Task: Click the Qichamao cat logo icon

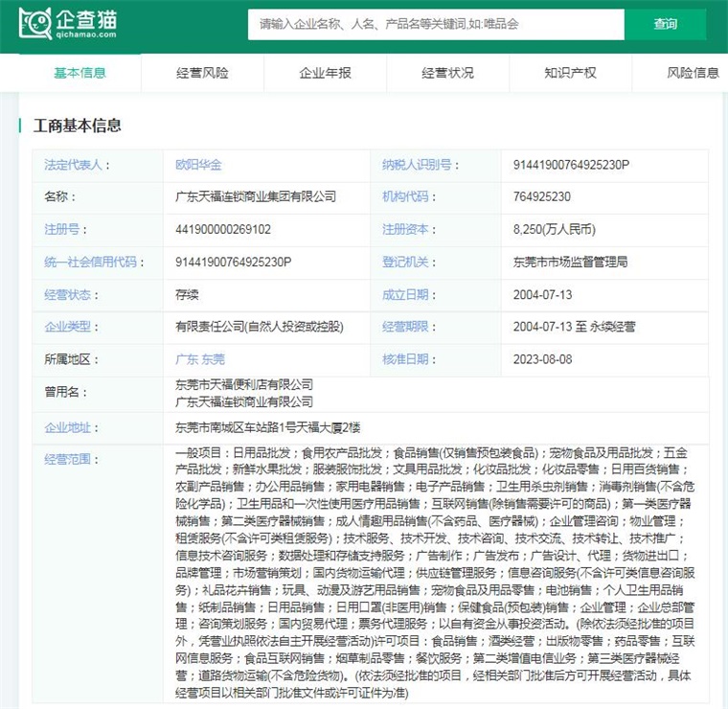Action: point(36,24)
